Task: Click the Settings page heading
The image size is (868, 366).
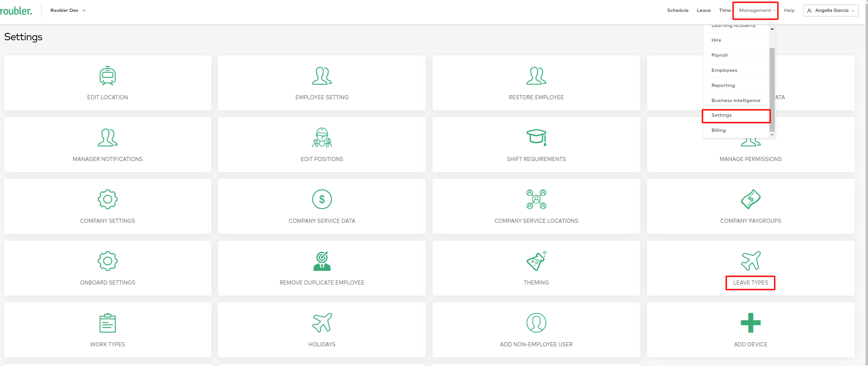Action: (x=23, y=37)
